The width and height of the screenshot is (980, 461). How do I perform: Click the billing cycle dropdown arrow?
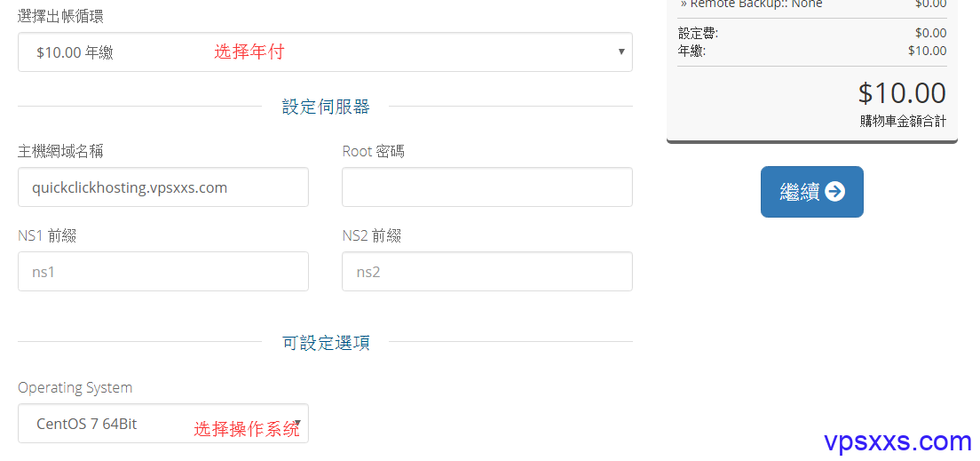tap(620, 52)
